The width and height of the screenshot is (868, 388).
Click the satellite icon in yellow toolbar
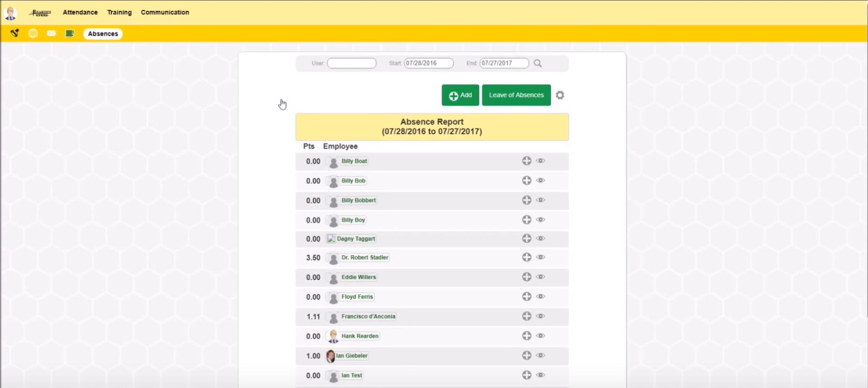coord(15,33)
